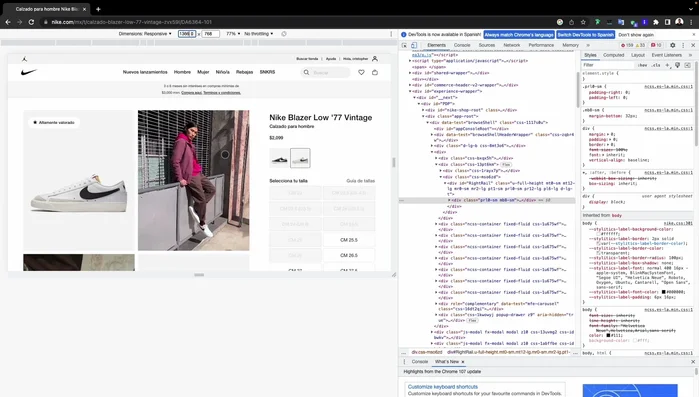Viewport: 699px width, 397px height.
Task: Go back with the browser back arrow
Action: (8, 22)
